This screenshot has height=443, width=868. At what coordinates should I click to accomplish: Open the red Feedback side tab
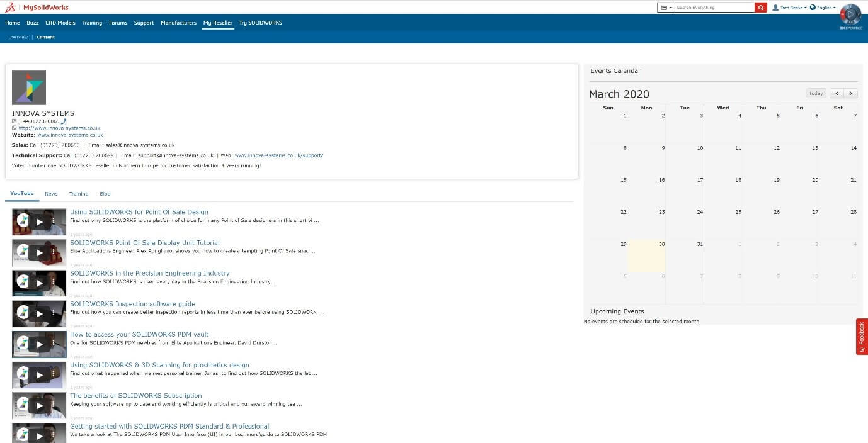click(862, 337)
